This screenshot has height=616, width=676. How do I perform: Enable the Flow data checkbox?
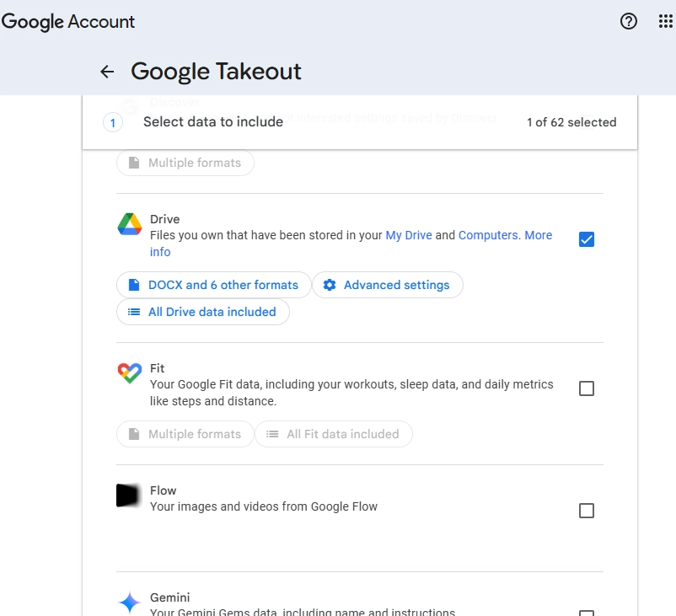(x=587, y=510)
